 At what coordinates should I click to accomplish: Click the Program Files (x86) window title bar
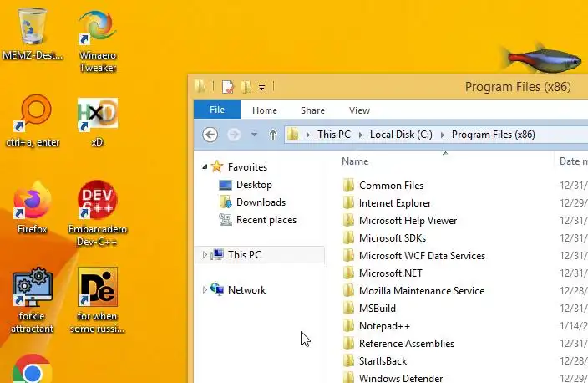(x=518, y=87)
